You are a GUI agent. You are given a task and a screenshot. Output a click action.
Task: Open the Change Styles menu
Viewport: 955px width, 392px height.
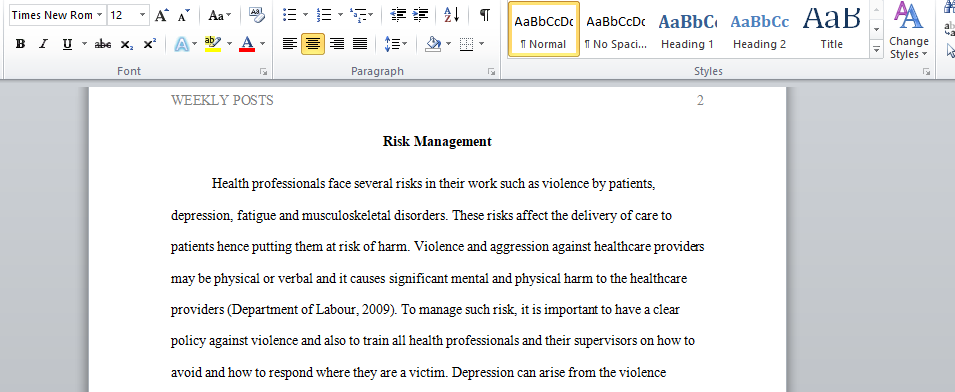click(909, 30)
